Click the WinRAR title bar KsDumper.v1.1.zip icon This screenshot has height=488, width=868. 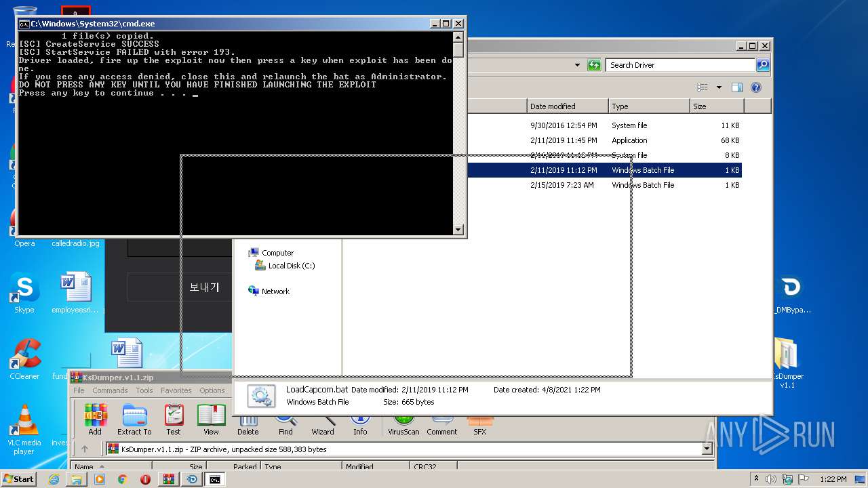click(76, 378)
